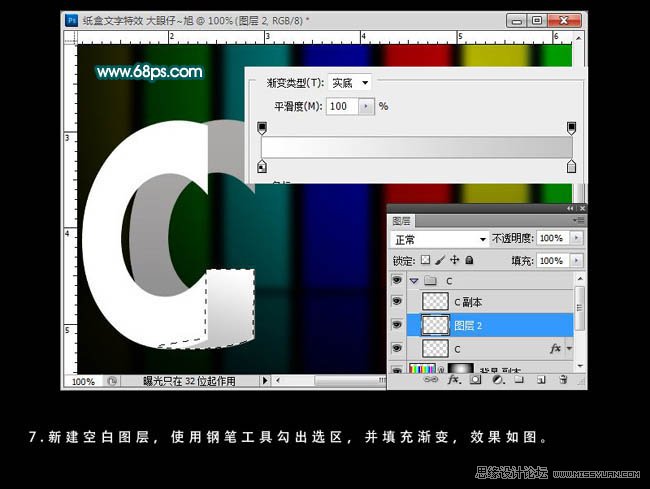The height and width of the screenshot is (489, 650).
Task: Click the Photoshop Ps icon in title bar
Action: pyautogui.click(x=71, y=20)
